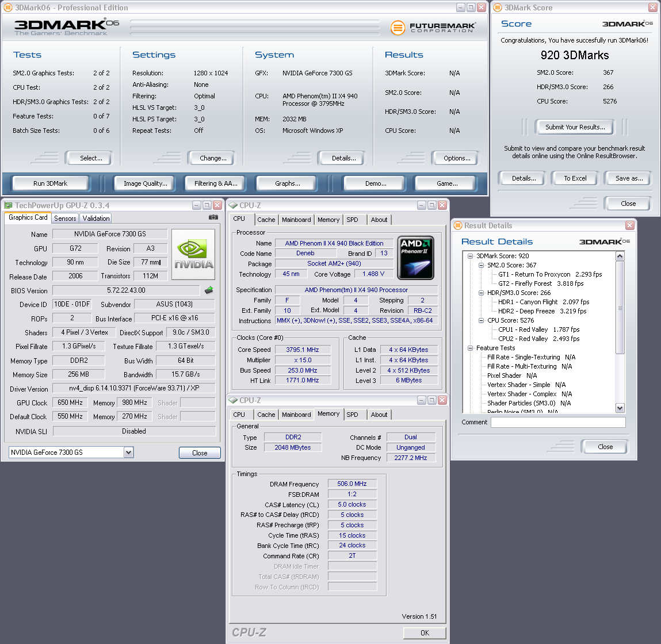Viewport: 661px width, 644px height.
Task: Open the Filtering & AA... tool
Action: coord(216,183)
